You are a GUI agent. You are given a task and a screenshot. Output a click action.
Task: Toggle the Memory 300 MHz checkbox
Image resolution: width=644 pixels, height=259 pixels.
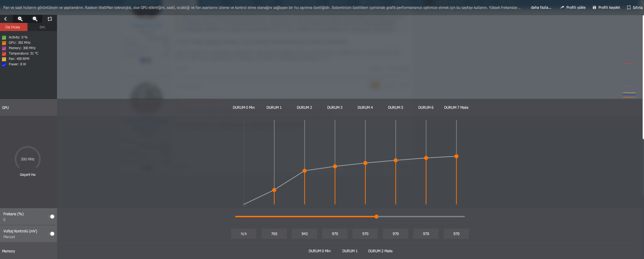click(4, 48)
